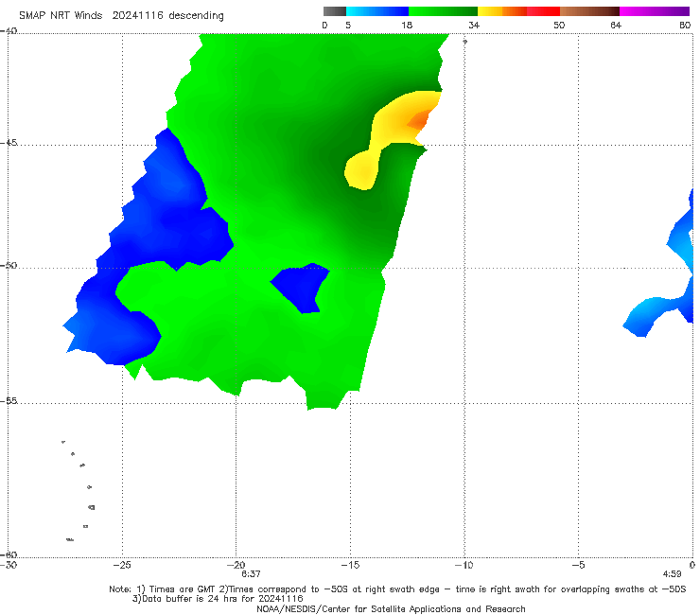Click the round yellow wind blob near -15 longitude
The image size is (700, 615).
pyautogui.click(x=362, y=171)
